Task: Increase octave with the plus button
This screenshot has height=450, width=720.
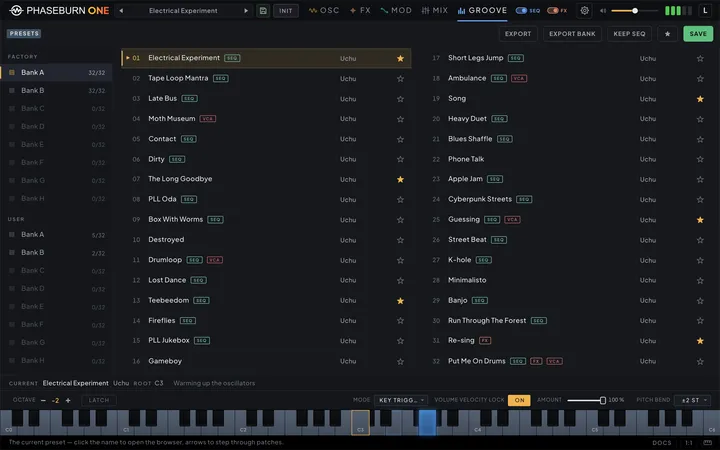Action: tap(68, 400)
